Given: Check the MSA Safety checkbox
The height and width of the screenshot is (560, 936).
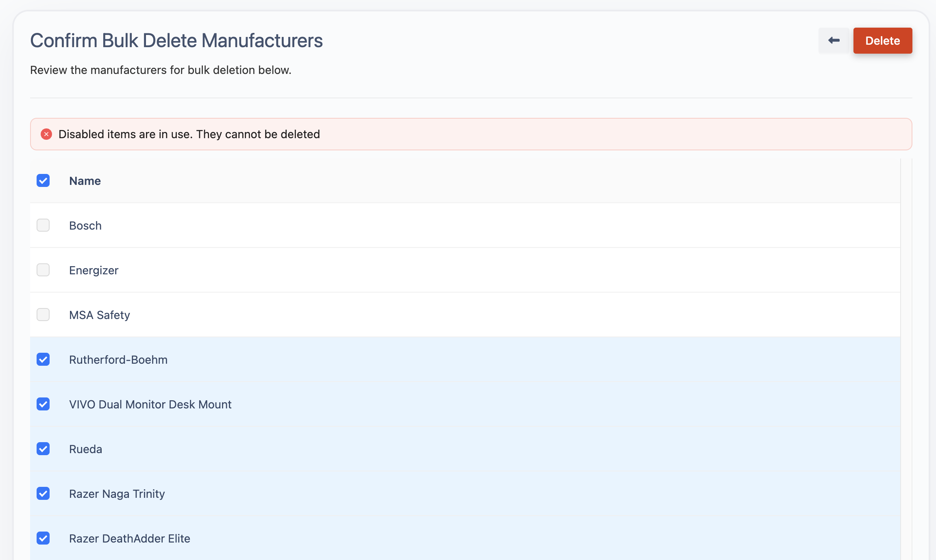Looking at the screenshot, I should (43, 315).
